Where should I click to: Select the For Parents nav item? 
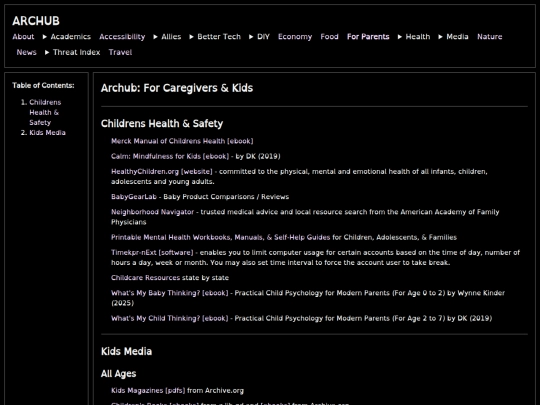(368, 37)
